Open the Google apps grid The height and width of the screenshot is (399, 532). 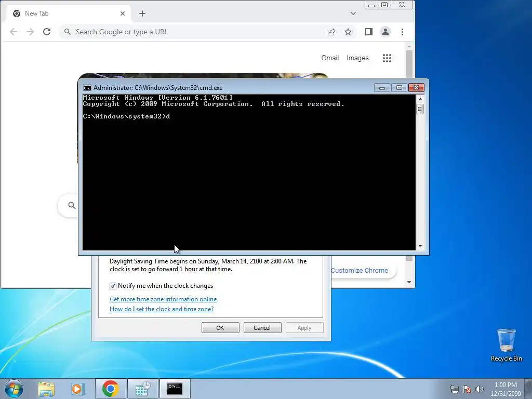click(x=387, y=58)
